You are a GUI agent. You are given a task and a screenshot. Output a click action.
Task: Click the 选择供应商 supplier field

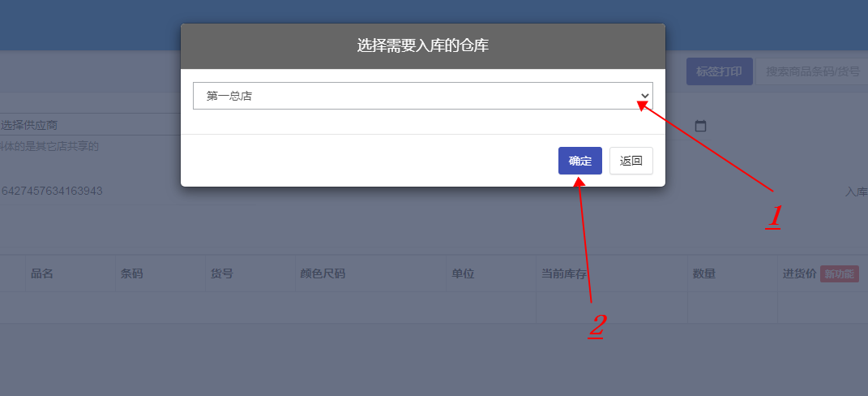click(x=92, y=125)
